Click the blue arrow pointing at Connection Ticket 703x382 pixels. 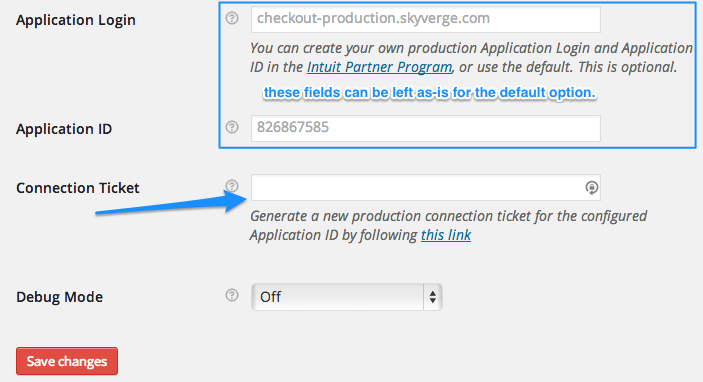(171, 203)
